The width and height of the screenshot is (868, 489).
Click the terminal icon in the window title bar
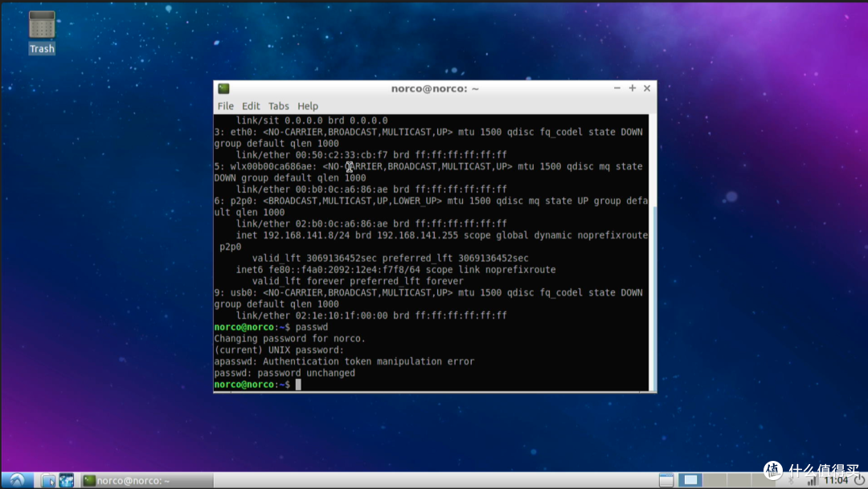tap(223, 88)
